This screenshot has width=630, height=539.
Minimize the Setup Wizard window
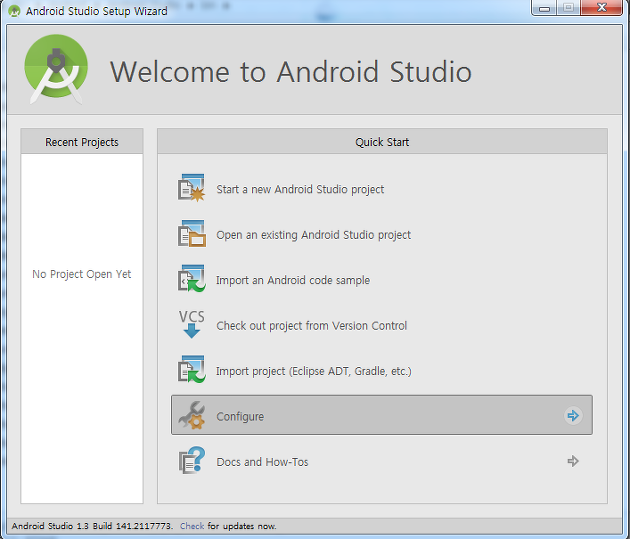[x=544, y=8]
